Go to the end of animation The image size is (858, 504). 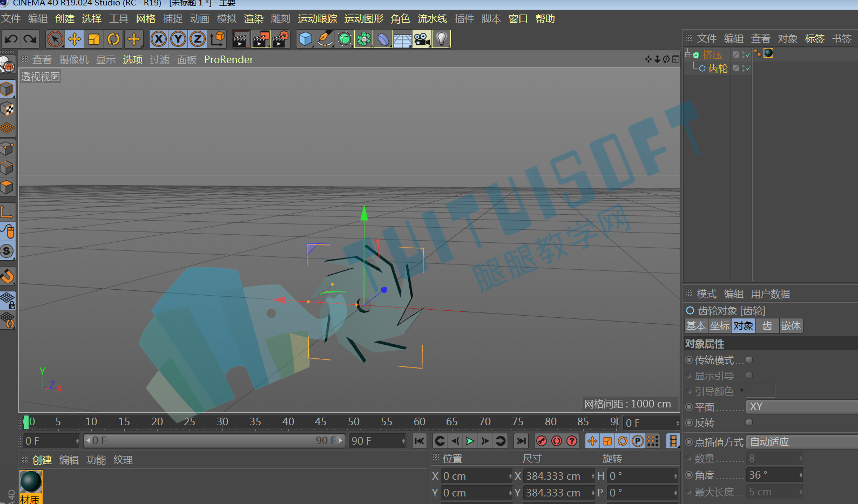coord(521,441)
